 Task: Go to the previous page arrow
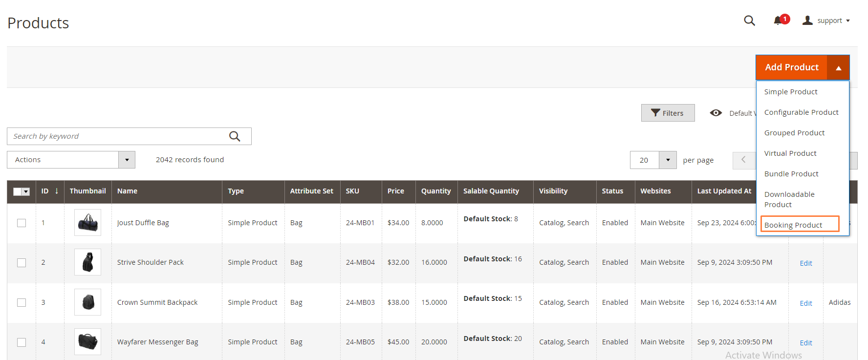pos(743,160)
